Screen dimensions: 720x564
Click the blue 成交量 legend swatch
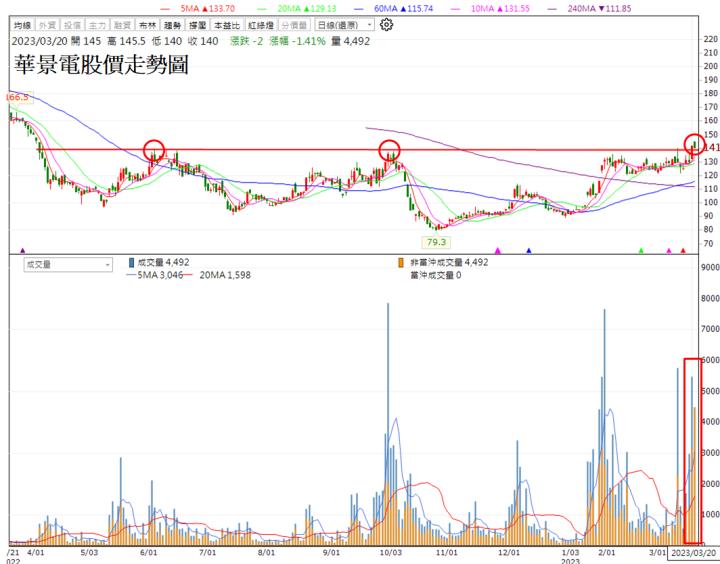pos(131,263)
